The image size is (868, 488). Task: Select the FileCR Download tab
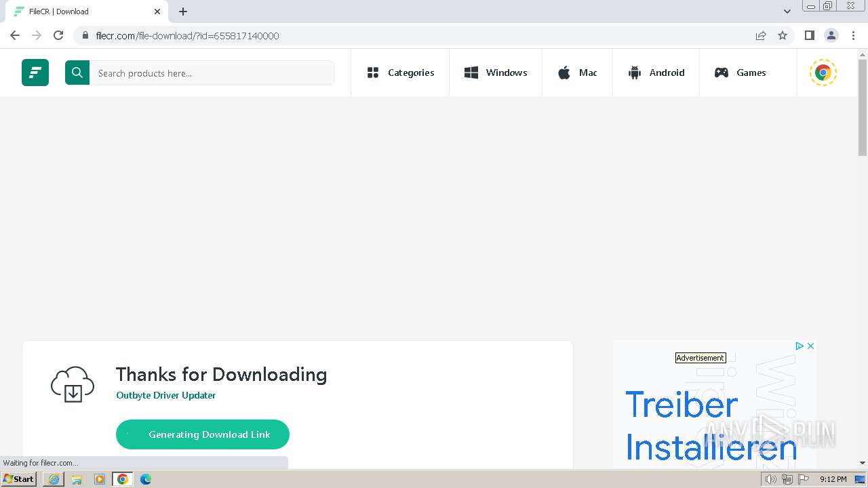86,12
